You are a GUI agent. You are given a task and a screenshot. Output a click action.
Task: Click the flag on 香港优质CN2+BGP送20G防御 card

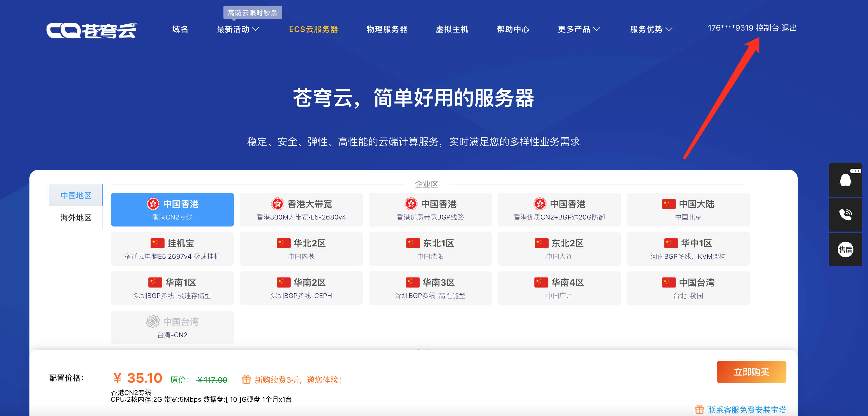click(540, 204)
